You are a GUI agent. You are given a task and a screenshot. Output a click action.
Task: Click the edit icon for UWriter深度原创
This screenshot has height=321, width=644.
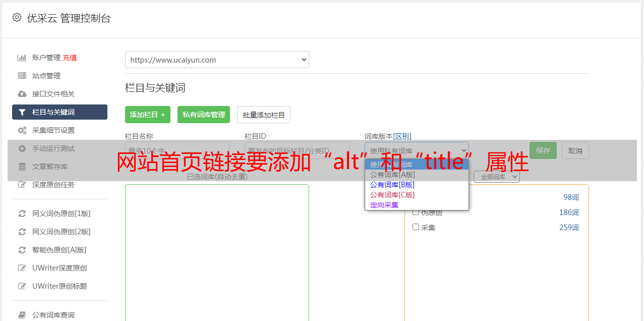pyautogui.click(x=22, y=268)
